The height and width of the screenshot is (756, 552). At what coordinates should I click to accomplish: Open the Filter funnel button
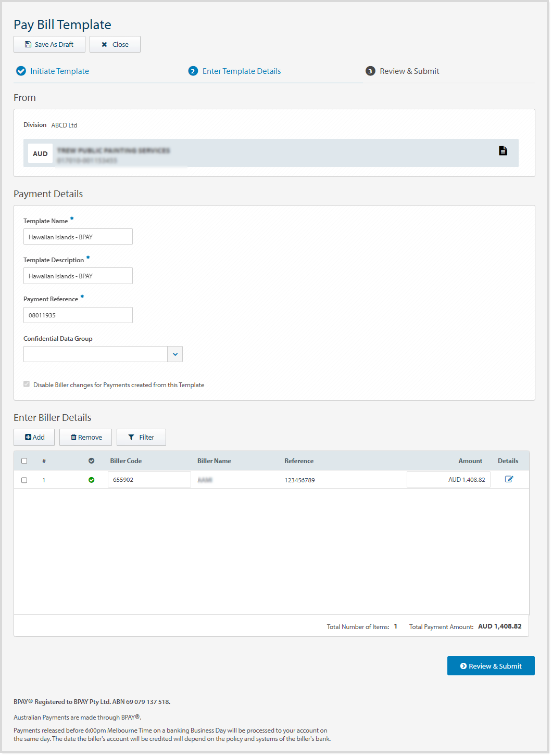[141, 438]
